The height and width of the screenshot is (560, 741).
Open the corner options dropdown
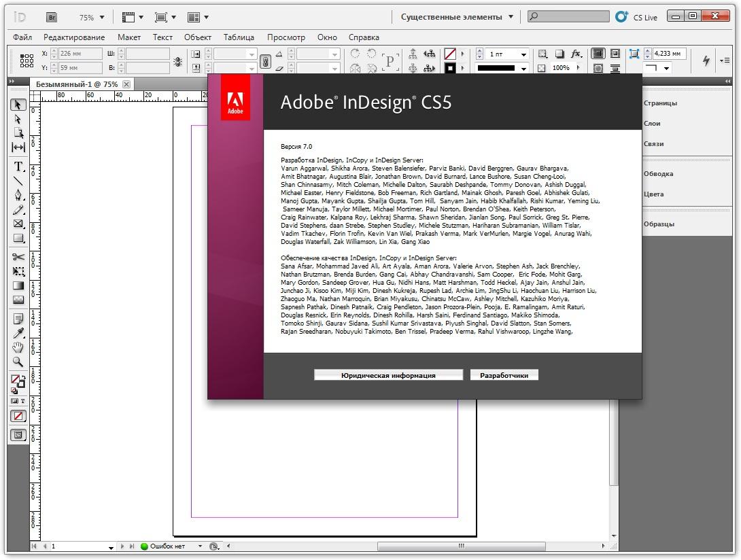pyautogui.click(x=666, y=69)
